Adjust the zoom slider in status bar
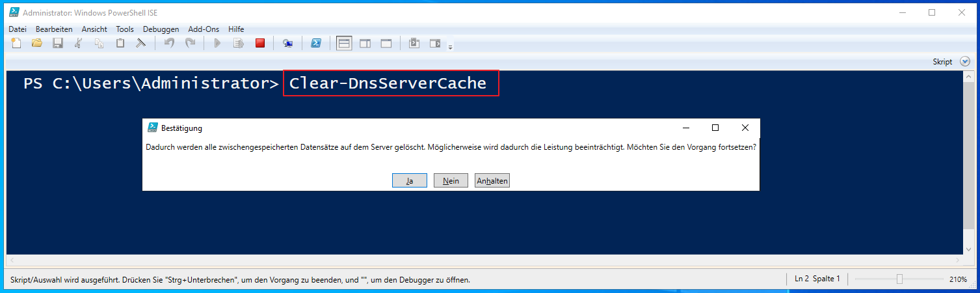Screen dimensions: 980x293 899,279
